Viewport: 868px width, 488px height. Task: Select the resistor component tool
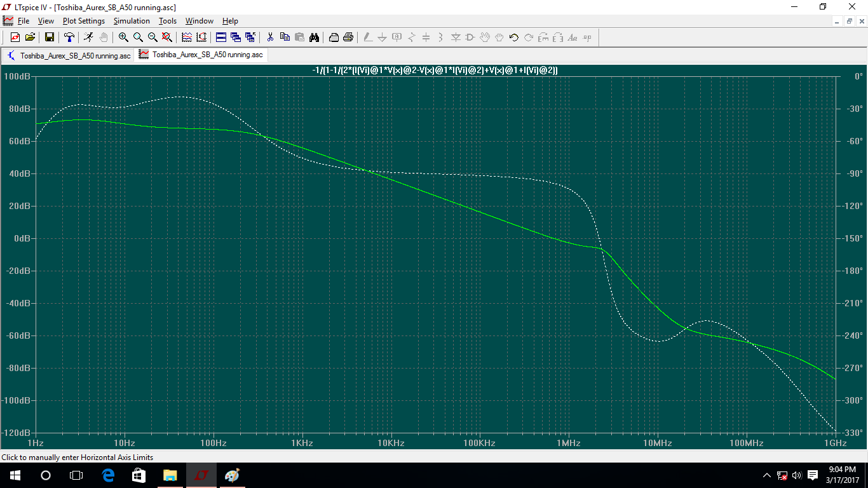(412, 37)
